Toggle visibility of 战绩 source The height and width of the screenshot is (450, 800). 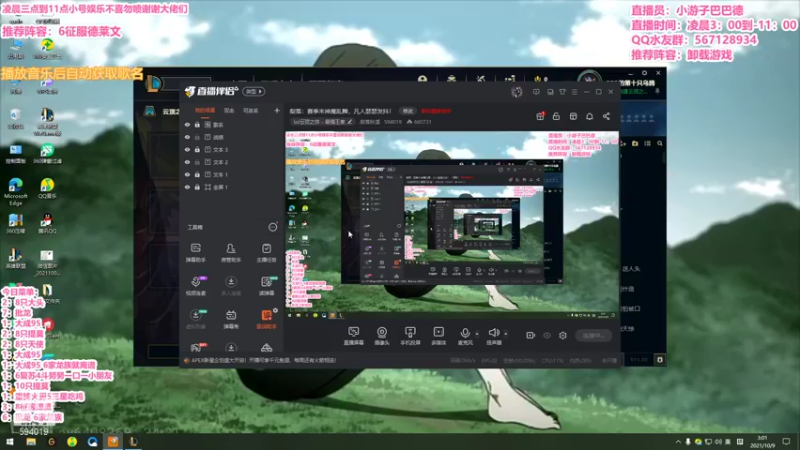pyautogui.click(x=187, y=137)
